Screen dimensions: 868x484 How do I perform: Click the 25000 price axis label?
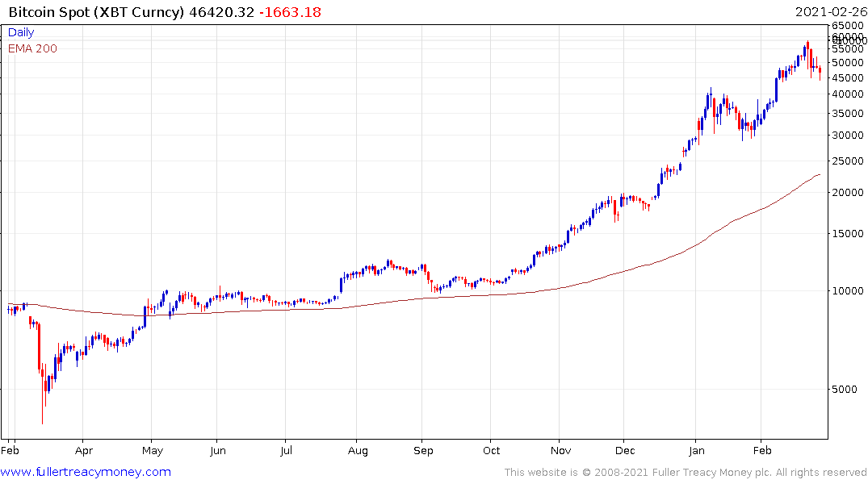coord(848,161)
